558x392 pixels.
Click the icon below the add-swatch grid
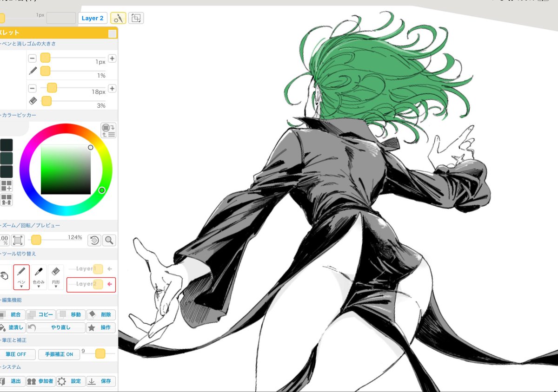7,200
